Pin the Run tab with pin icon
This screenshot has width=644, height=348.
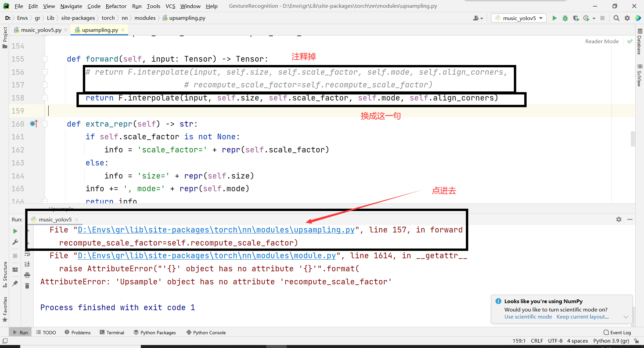coord(15,283)
